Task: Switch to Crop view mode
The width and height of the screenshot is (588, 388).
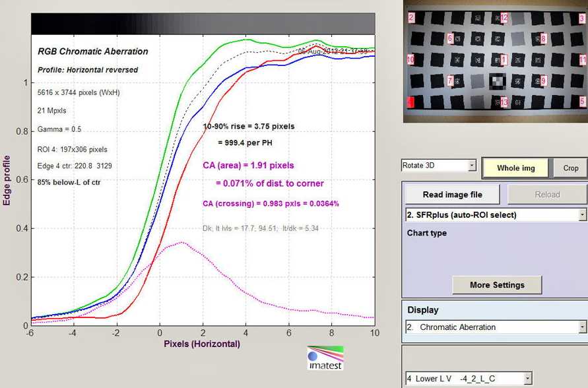Action: pos(570,168)
